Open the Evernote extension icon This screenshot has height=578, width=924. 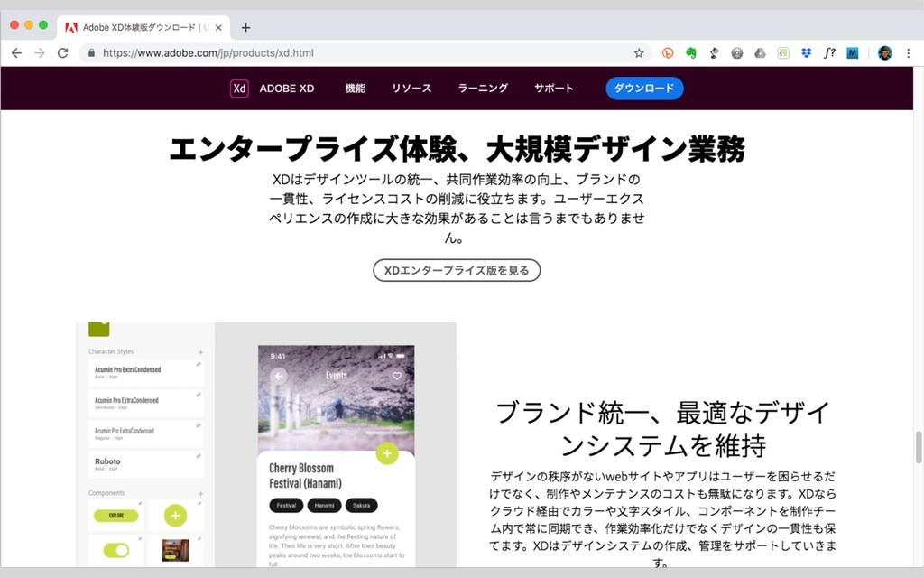[690, 53]
